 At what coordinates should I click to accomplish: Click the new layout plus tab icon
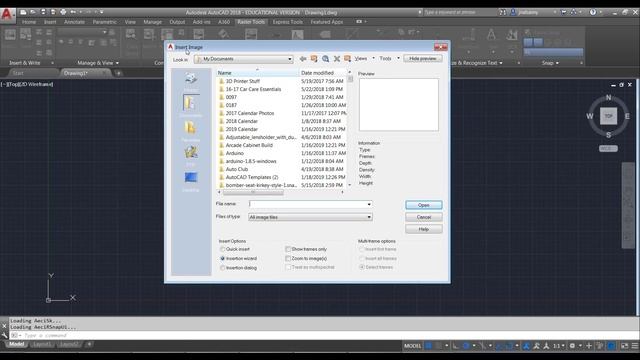pyautogui.click(x=89, y=344)
